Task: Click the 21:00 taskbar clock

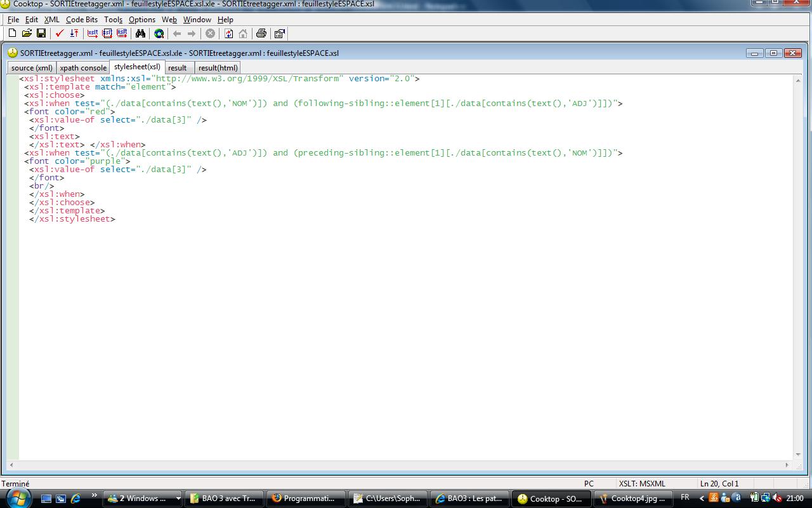Action: [x=795, y=498]
